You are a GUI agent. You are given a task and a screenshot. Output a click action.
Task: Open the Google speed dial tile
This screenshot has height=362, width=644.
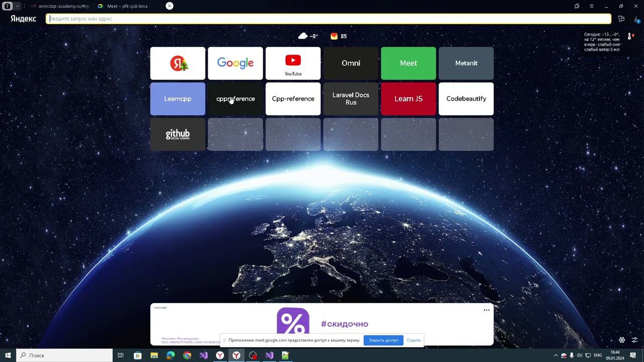235,63
